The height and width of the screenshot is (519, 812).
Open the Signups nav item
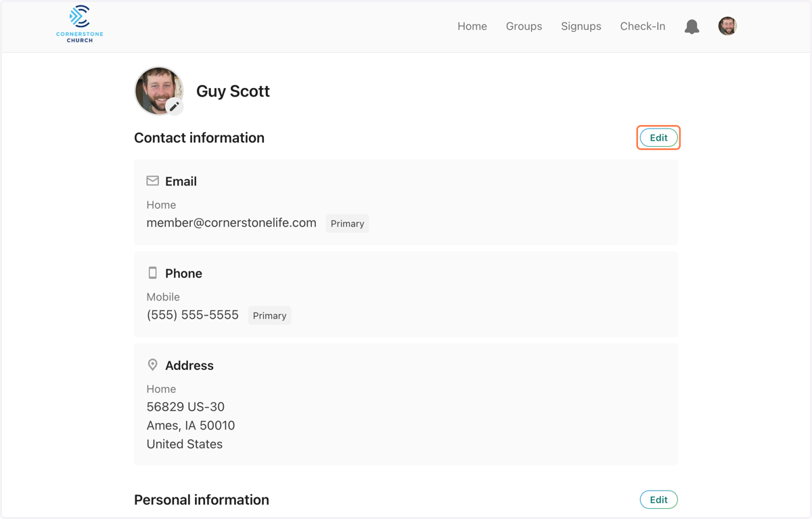(581, 26)
